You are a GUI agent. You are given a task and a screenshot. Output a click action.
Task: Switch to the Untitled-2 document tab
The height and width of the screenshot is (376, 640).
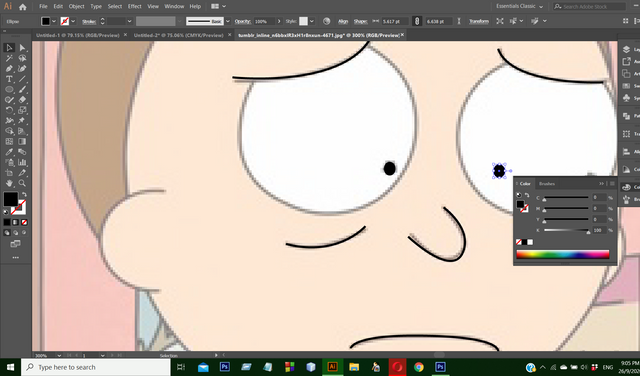(178, 35)
